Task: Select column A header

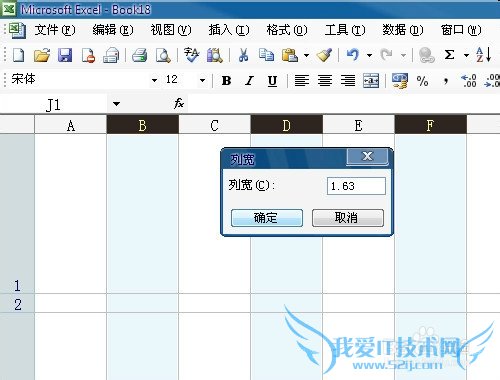Action: 70,125
